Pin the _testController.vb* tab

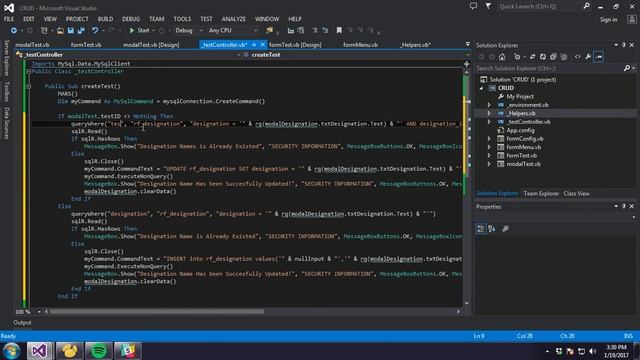(254, 45)
